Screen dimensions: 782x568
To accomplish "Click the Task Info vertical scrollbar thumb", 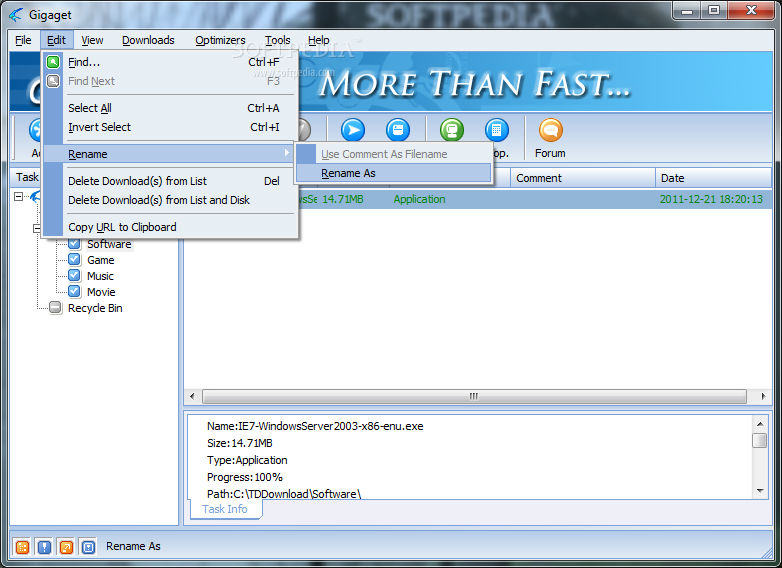I will pyautogui.click(x=760, y=441).
